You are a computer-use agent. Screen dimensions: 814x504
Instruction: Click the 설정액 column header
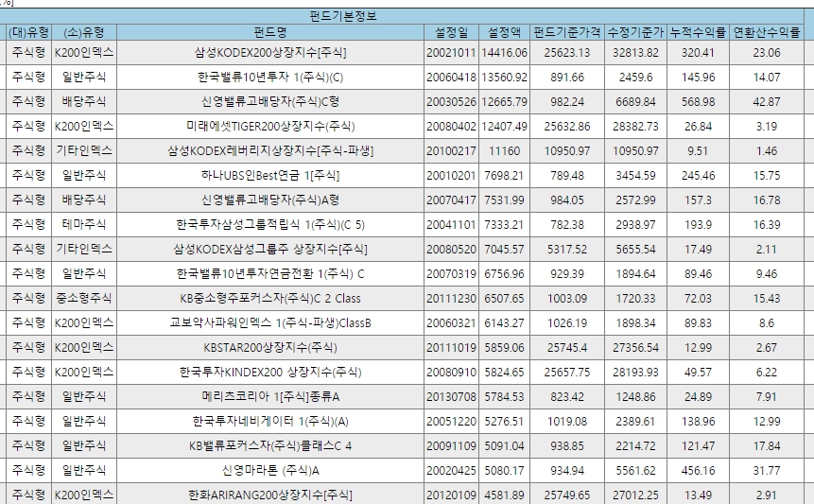[504, 33]
